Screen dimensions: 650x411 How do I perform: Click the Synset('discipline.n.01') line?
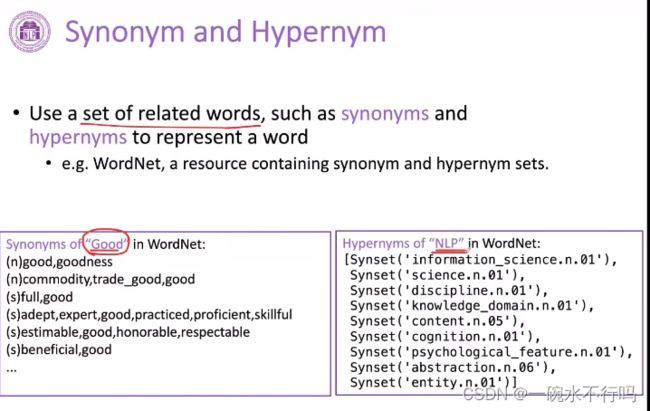(x=449, y=291)
